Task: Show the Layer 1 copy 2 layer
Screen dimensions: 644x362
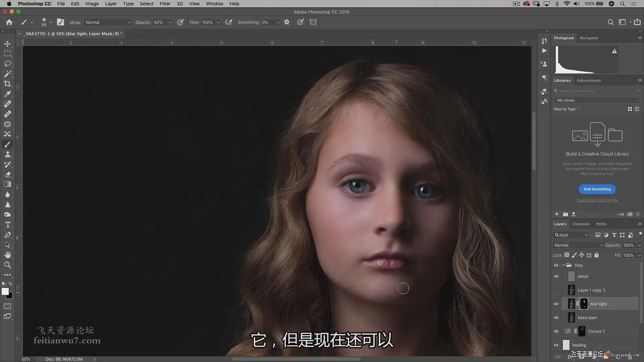Action: [556, 290]
